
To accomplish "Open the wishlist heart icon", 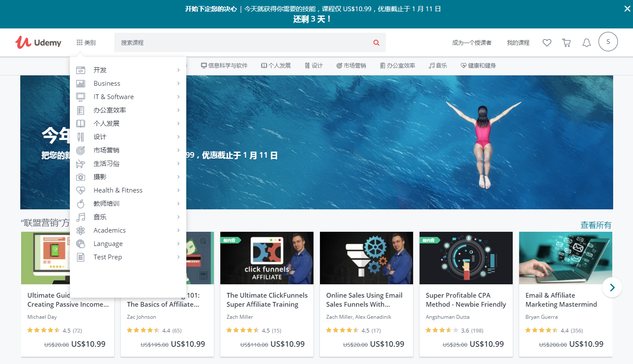I will 547,43.
